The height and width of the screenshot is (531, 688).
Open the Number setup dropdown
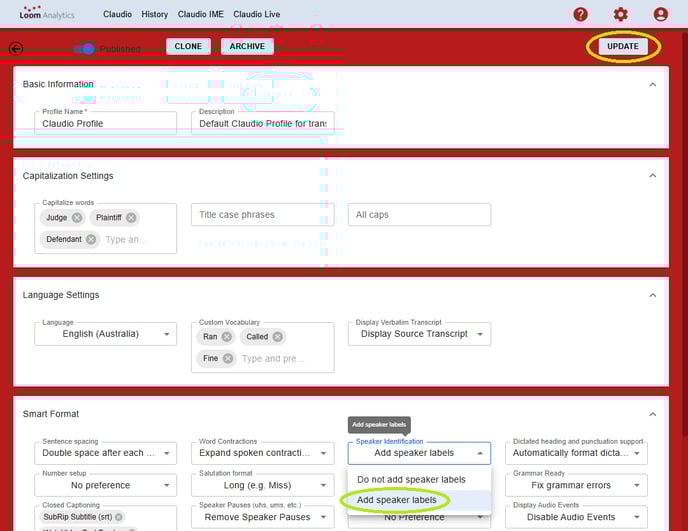point(105,485)
